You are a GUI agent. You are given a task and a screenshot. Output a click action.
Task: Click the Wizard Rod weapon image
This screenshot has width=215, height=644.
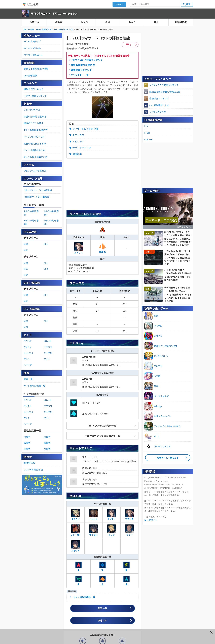pyautogui.click(x=102, y=107)
